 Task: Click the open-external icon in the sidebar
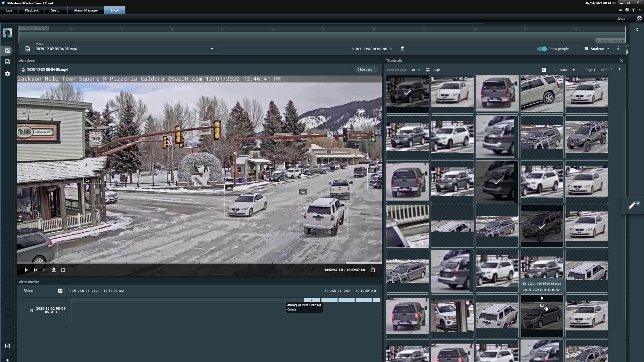pyautogui.click(x=7, y=346)
